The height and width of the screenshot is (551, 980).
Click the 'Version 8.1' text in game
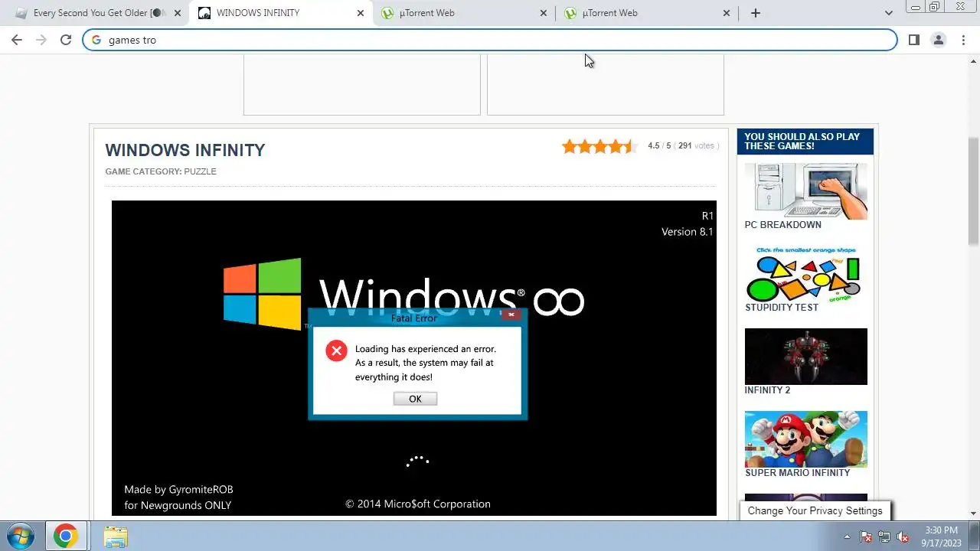[x=687, y=232]
